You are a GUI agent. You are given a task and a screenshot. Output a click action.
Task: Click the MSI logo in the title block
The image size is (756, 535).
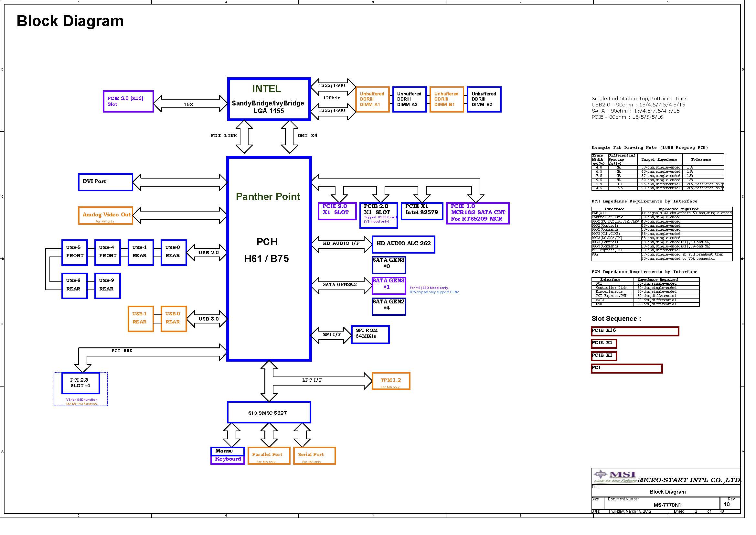[615, 477]
